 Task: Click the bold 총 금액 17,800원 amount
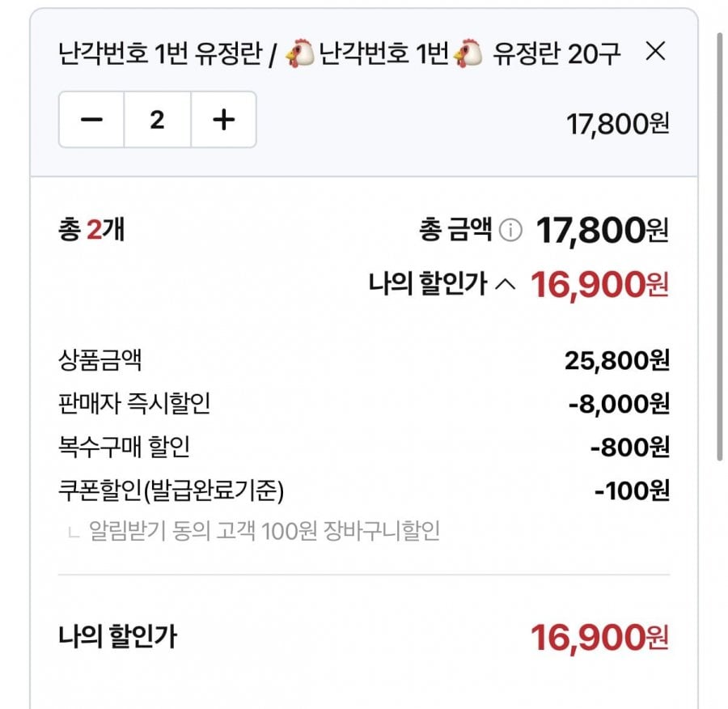coord(602,230)
